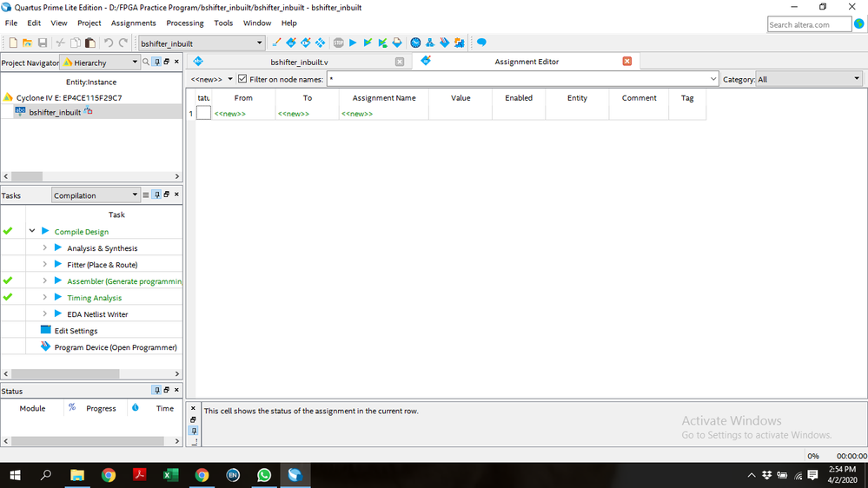Screen dimensions: 868x488
Task: Click the Open file folder icon
Action: [27, 43]
